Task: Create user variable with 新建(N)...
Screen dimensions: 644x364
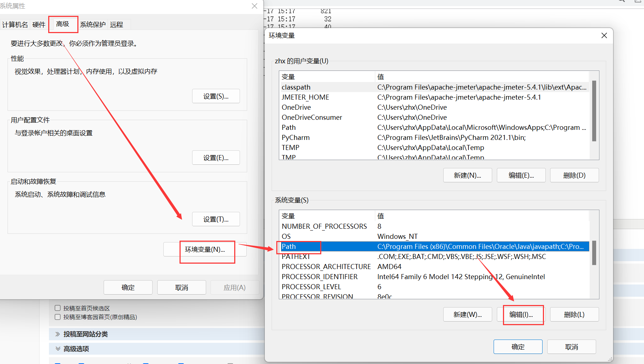Action: [467, 175]
